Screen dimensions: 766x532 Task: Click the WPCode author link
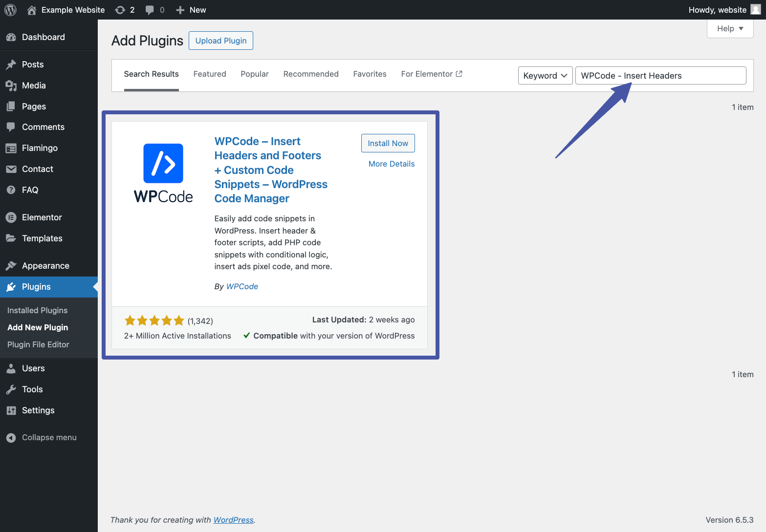coord(242,287)
